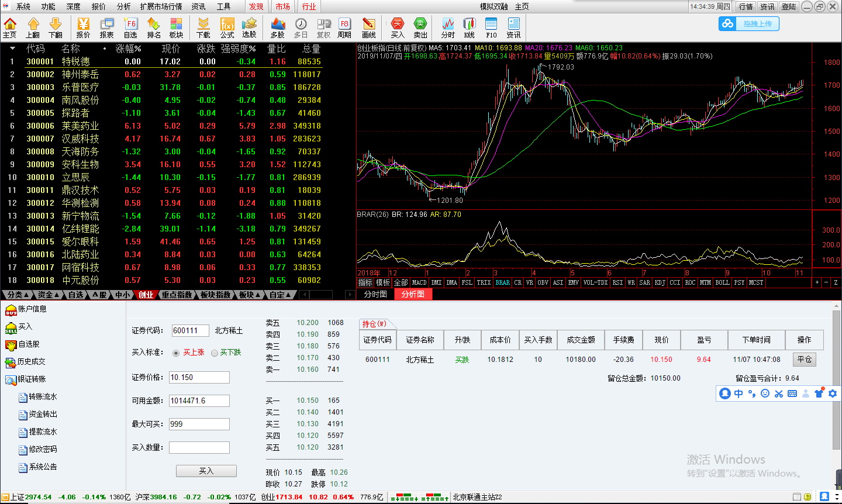Viewport: 842px width, 504px height.
Task: Click the 上翻 page-up arrow icon
Action: pos(33,27)
